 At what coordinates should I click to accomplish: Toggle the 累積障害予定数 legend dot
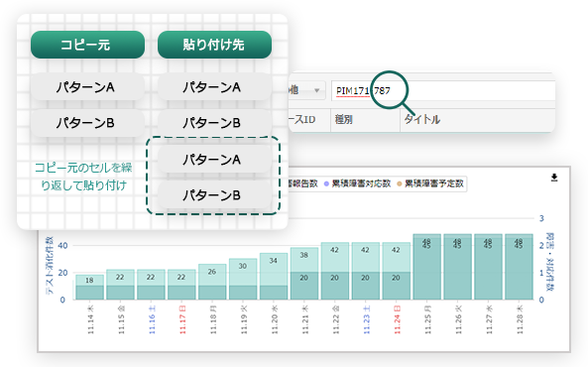pyautogui.click(x=400, y=183)
